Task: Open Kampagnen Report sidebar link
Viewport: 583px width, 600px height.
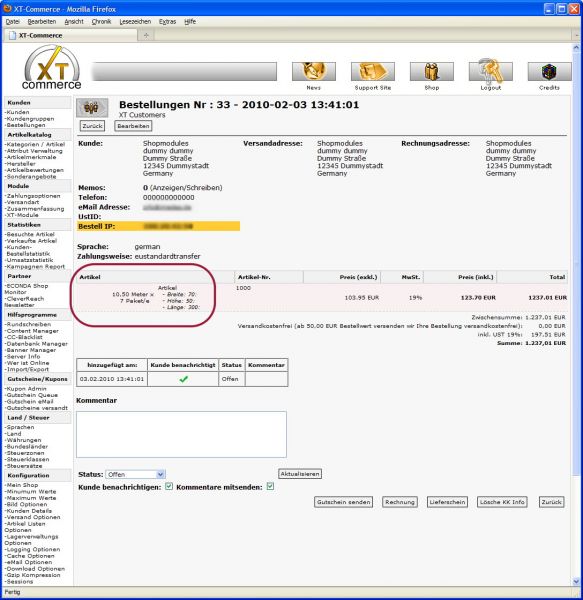Action: 35,266
